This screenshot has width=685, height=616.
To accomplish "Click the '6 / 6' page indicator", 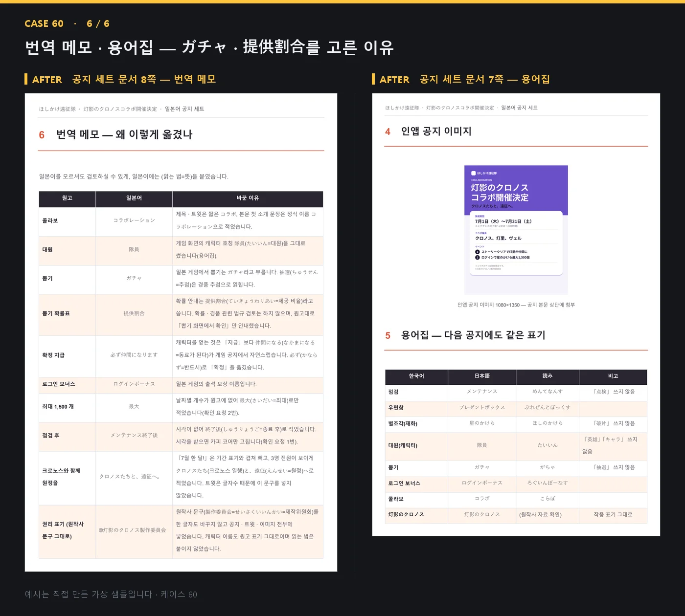I will pyautogui.click(x=98, y=23).
